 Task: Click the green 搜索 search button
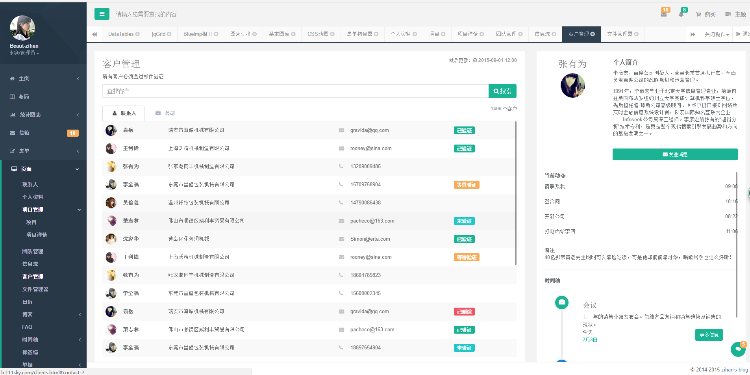tap(502, 91)
